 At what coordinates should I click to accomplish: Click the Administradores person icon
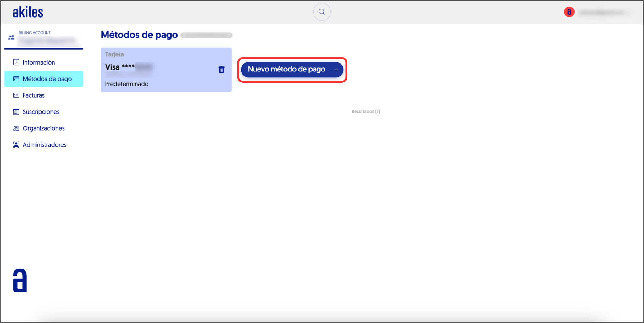coord(16,145)
